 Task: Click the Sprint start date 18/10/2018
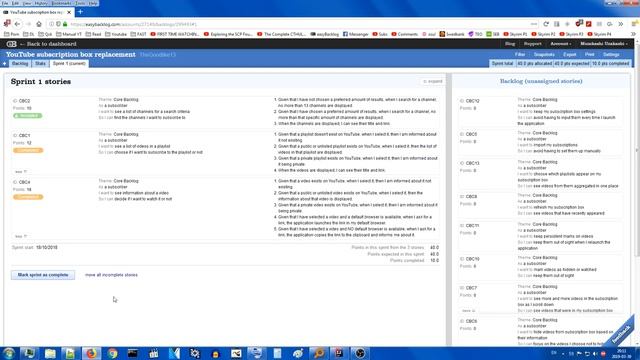[x=47, y=247]
